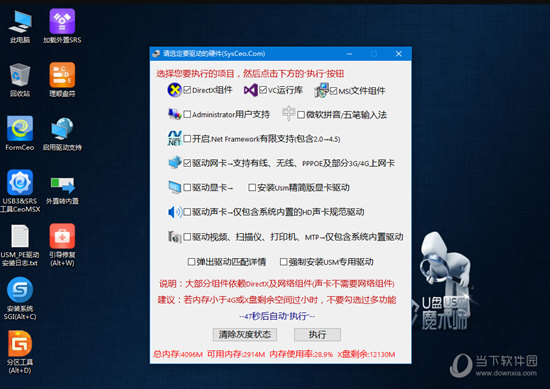Open the 理顺盘符 desktop icon
Viewport: 550px width, 389px height.
click(62, 80)
